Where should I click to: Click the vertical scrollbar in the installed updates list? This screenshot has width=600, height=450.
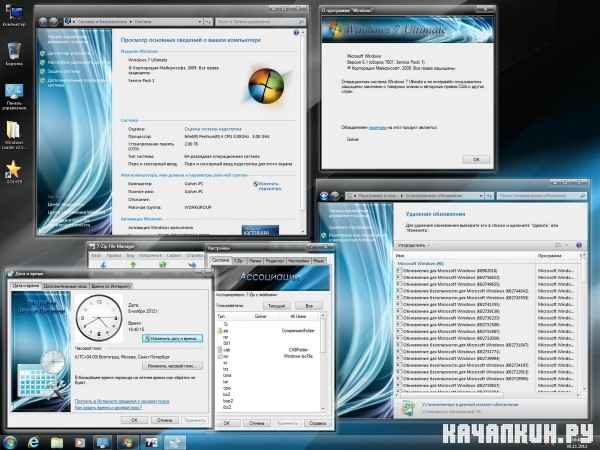tap(583, 321)
